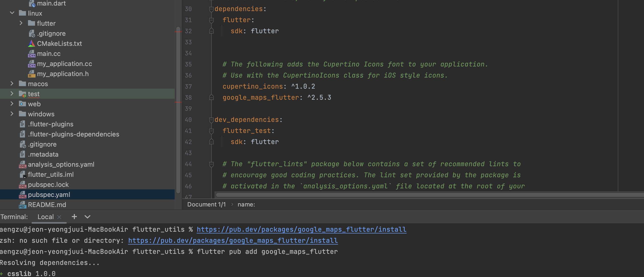Select flutter_utils.iml in the project tree

(x=87, y=174)
